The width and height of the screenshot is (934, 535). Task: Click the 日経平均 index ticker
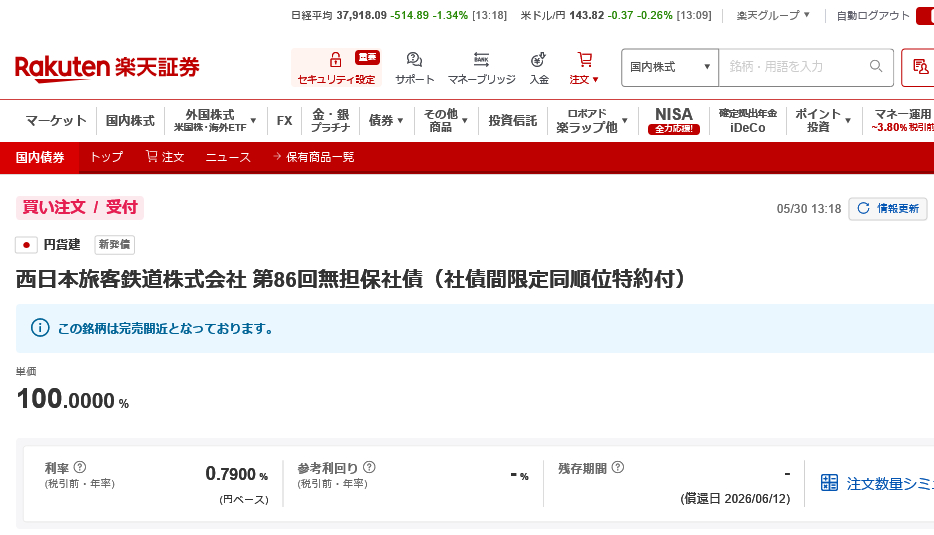(x=398, y=15)
